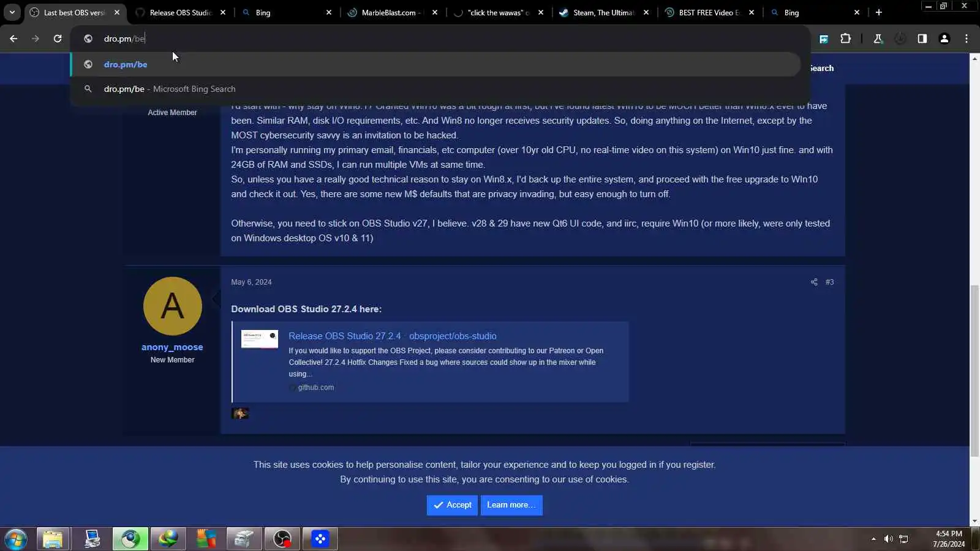Open a new tab with plus button

[879, 12]
